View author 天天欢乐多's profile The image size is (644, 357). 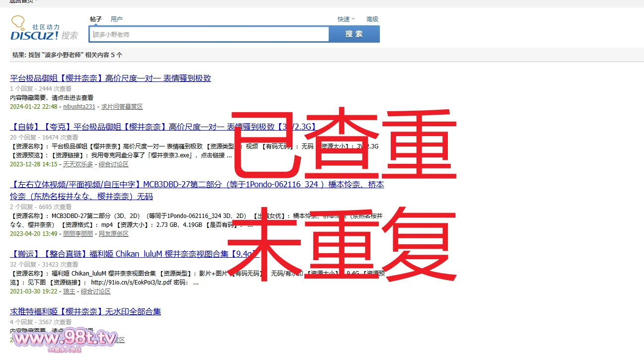pos(78,164)
